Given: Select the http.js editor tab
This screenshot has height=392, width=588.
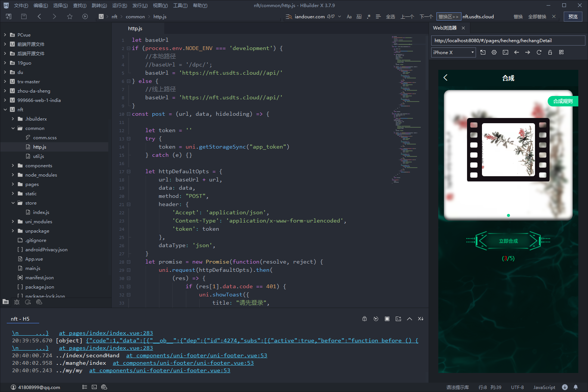Looking at the screenshot, I should click(135, 28).
